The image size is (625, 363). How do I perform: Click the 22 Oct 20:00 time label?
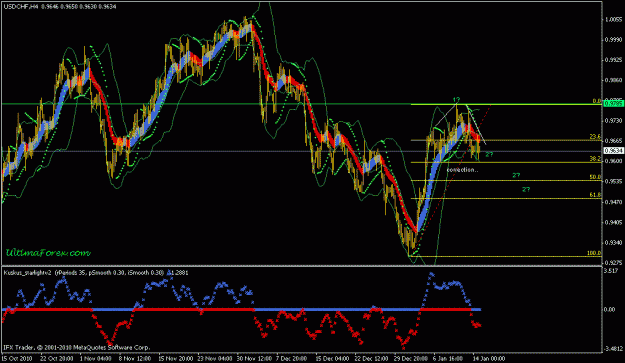56,358
